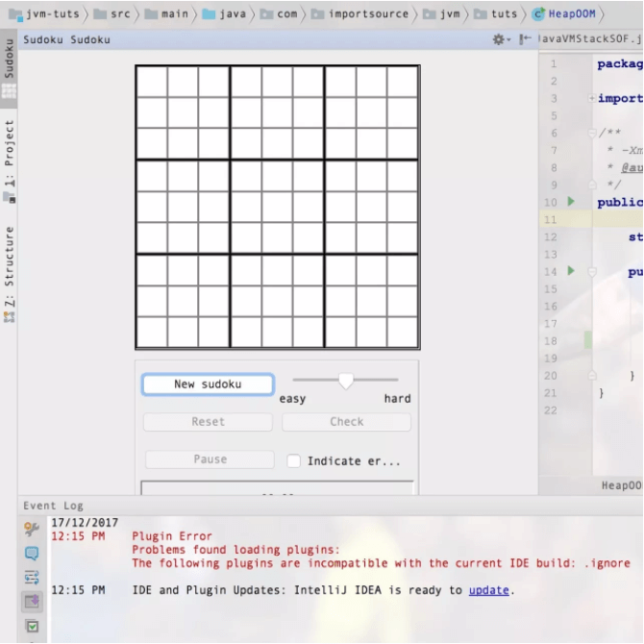This screenshot has height=644, width=644.
Task: Click the easy-hard difficulty slider thumb
Action: coord(346,382)
